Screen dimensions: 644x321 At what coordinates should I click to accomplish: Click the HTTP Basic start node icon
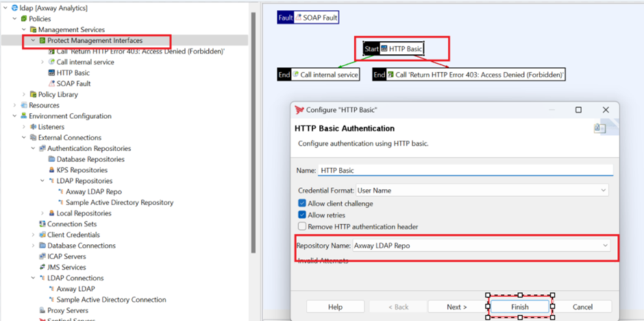[384, 49]
